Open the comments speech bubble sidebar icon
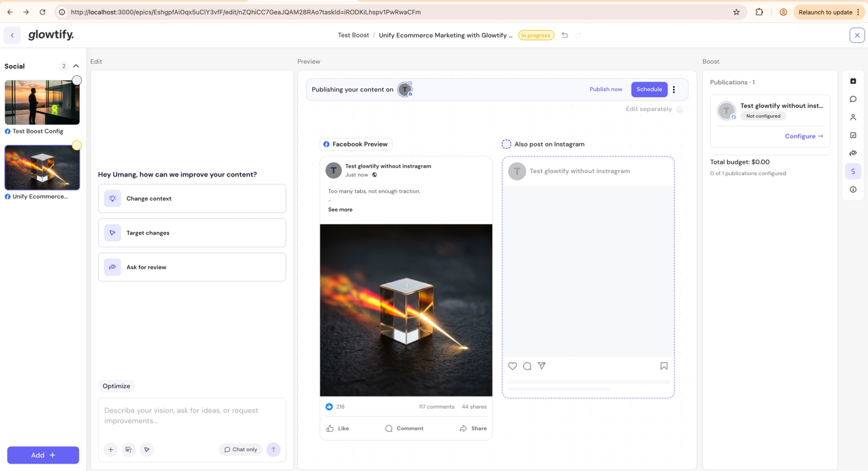Screen dimensions: 868x471 click(853, 99)
